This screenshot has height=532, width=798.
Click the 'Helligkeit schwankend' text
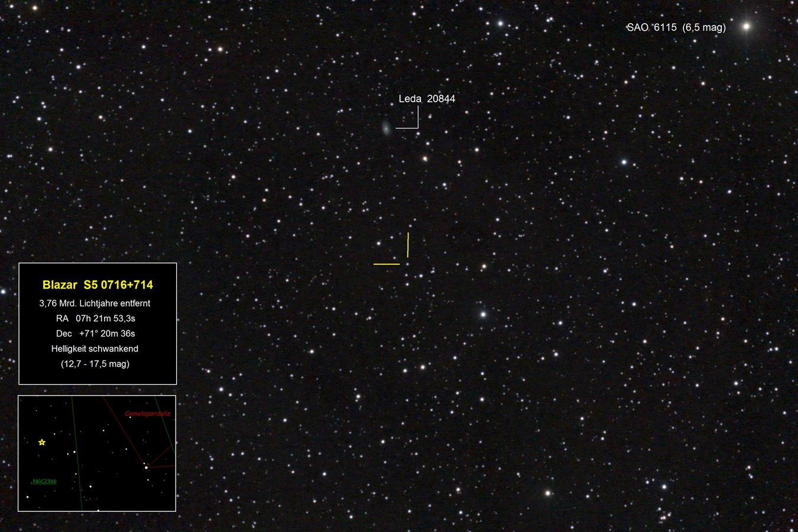pos(95,349)
